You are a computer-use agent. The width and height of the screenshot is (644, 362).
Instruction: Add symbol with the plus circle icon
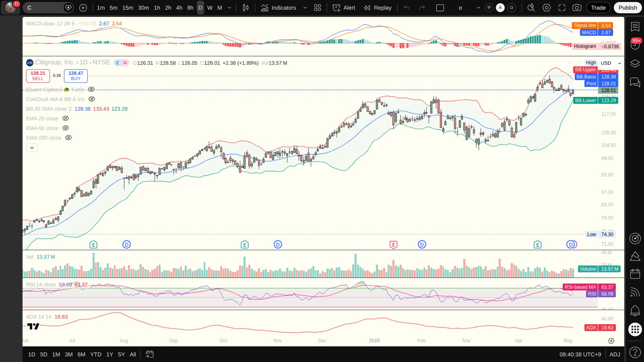pos(83,8)
